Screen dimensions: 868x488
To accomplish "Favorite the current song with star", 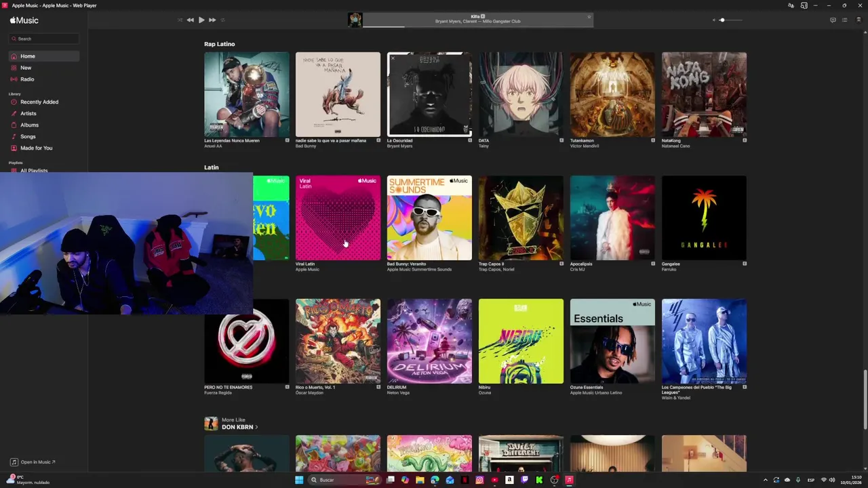I will 589,16.
